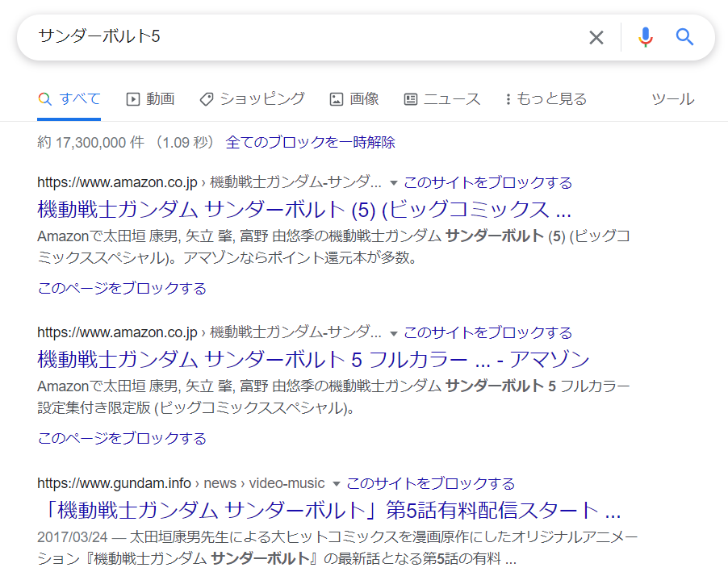Clear the search box with the X icon
Screen dimensions: 728x576
coord(596,37)
